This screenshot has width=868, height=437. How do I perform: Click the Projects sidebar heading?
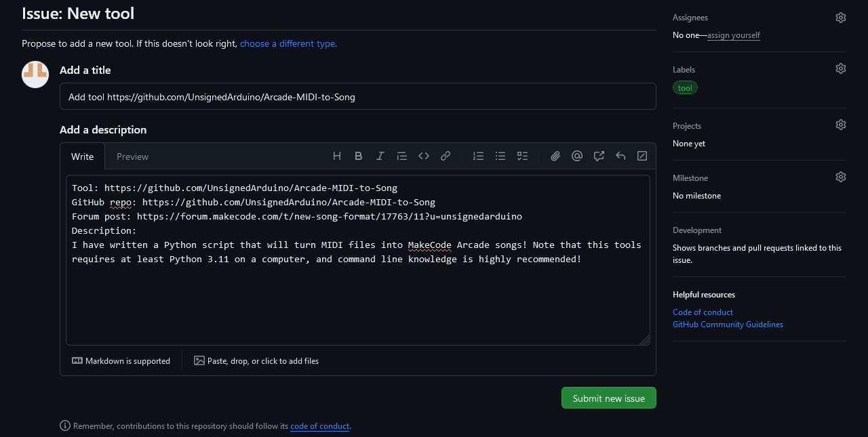pyautogui.click(x=687, y=126)
